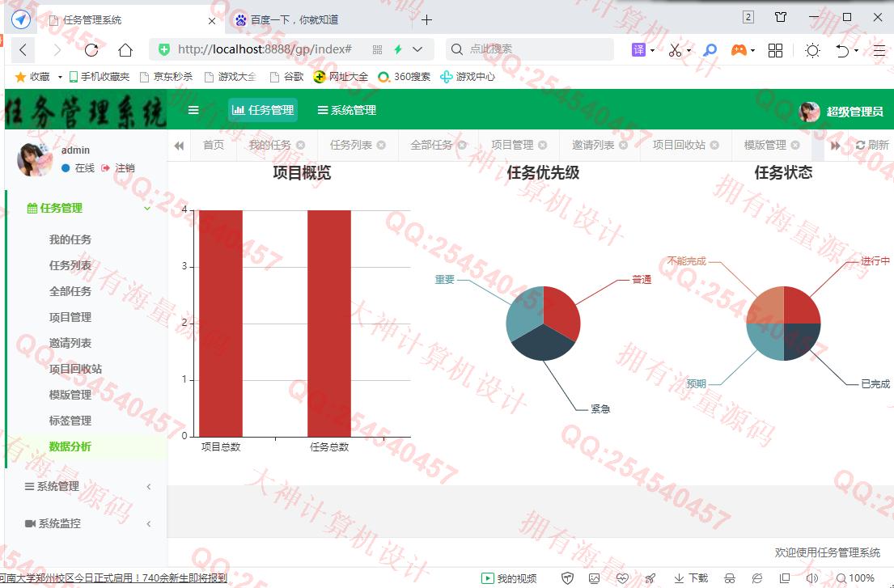Open the scissors tool dropdown arrow

pos(689,51)
